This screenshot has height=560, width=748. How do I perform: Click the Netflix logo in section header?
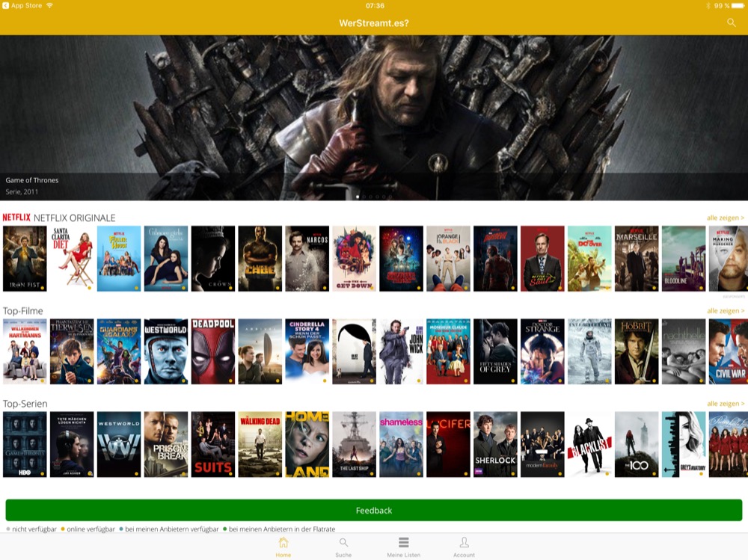[x=16, y=217]
